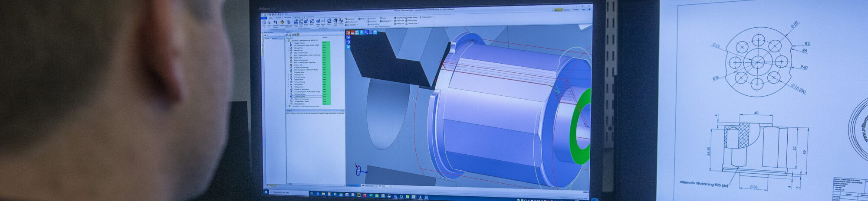Click the Windows taskbar search box
The image size is (868, 201).
[x=289, y=192]
